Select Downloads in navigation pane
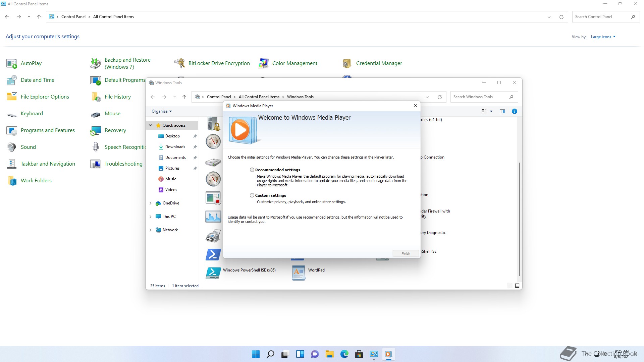Image resolution: width=644 pixels, height=362 pixels. point(175,147)
